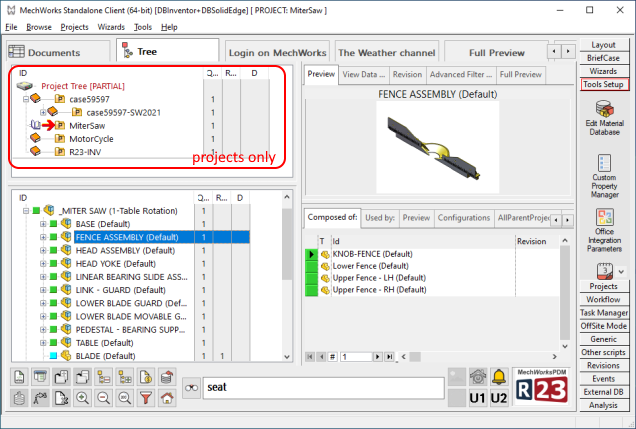This screenshot has height=429, width=636.
Task: Open Office Integration Parameters
Action: point(604,230)
